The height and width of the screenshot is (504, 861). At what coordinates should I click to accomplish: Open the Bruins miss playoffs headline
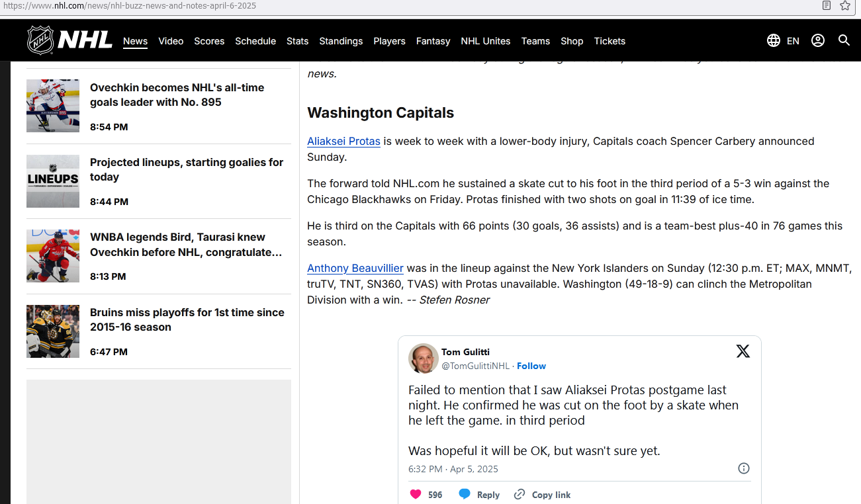[187, 319]
